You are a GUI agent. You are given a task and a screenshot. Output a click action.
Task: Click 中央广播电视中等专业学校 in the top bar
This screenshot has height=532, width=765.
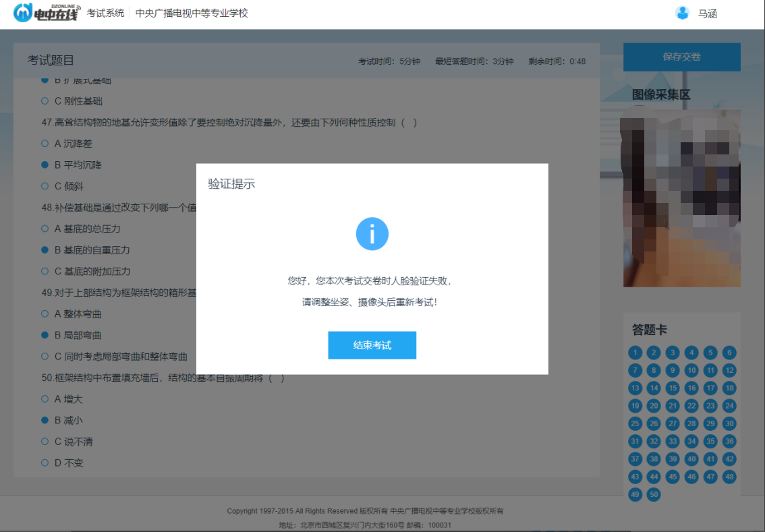pyautogui.click(x=191, y=12)
